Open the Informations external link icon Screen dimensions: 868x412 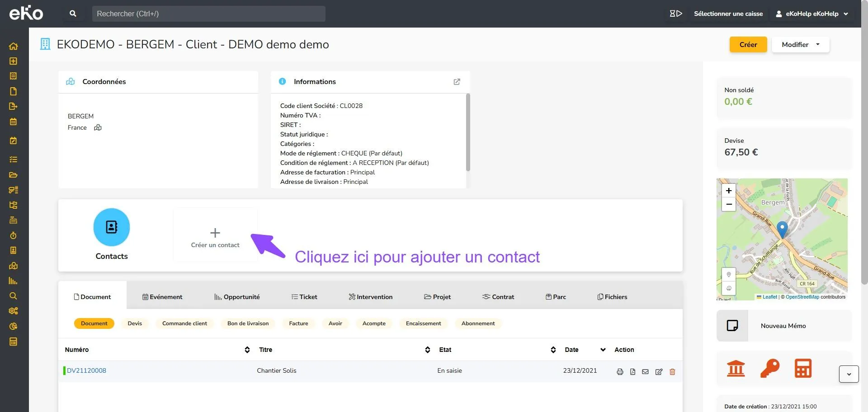457,82
